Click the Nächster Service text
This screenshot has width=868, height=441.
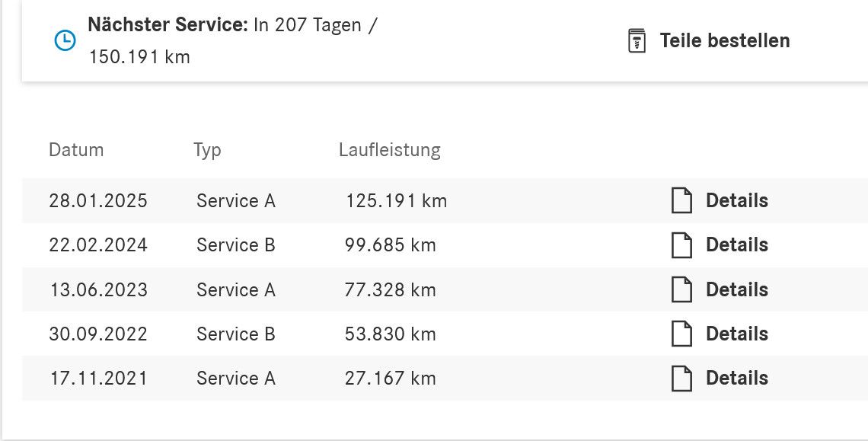click(x=168, y=24)
